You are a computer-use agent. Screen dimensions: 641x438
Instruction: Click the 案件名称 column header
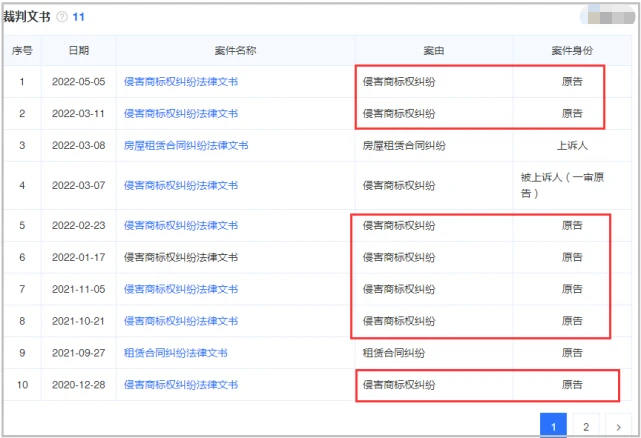pyautogui.click(x=235, y=50)
